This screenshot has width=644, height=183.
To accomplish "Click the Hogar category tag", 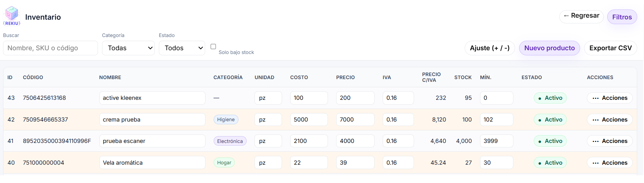I will tap(224, 163).
